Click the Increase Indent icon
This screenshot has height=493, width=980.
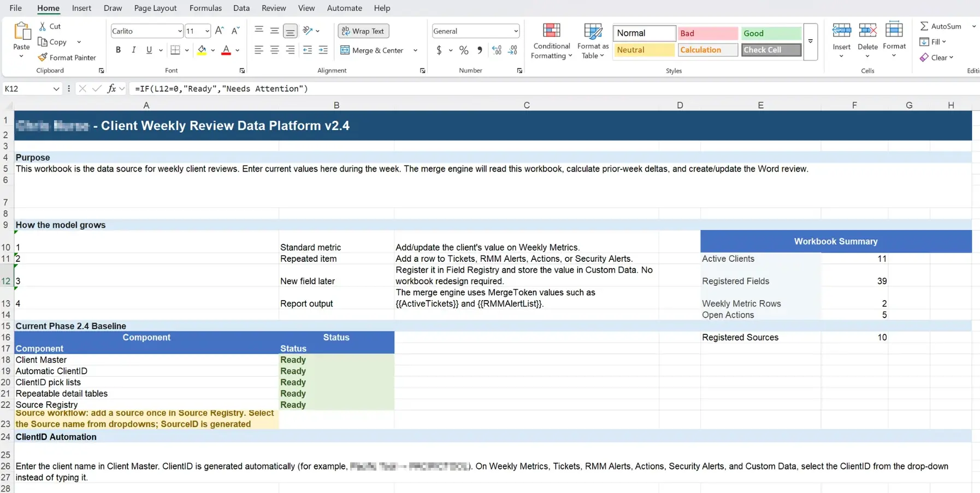(x=323, y=50)
